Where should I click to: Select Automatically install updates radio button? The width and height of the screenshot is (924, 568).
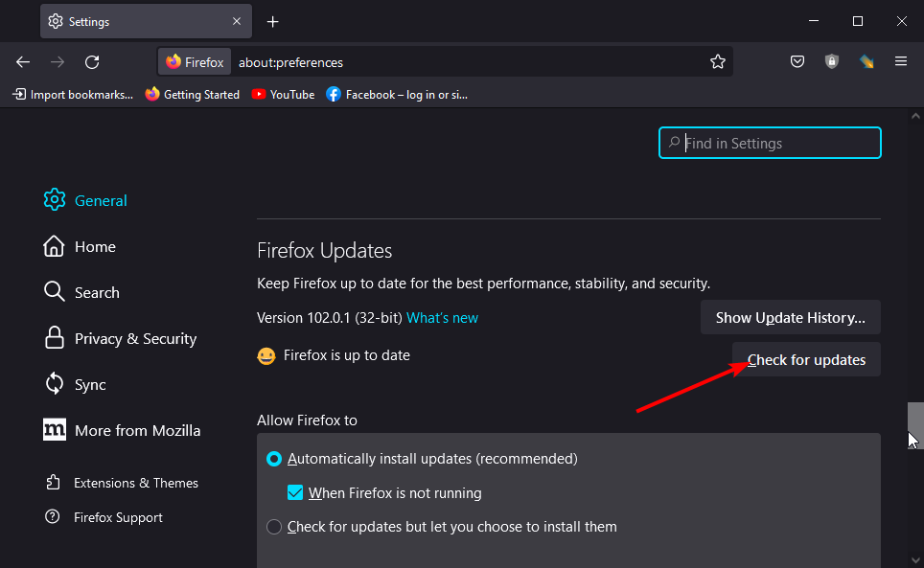click(274, 459)
